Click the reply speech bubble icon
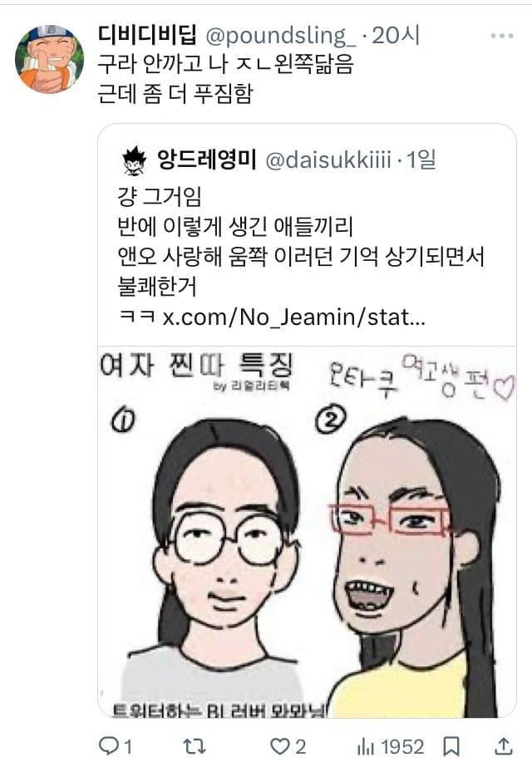This screenshot has width=532, height=767. [108, 746]
